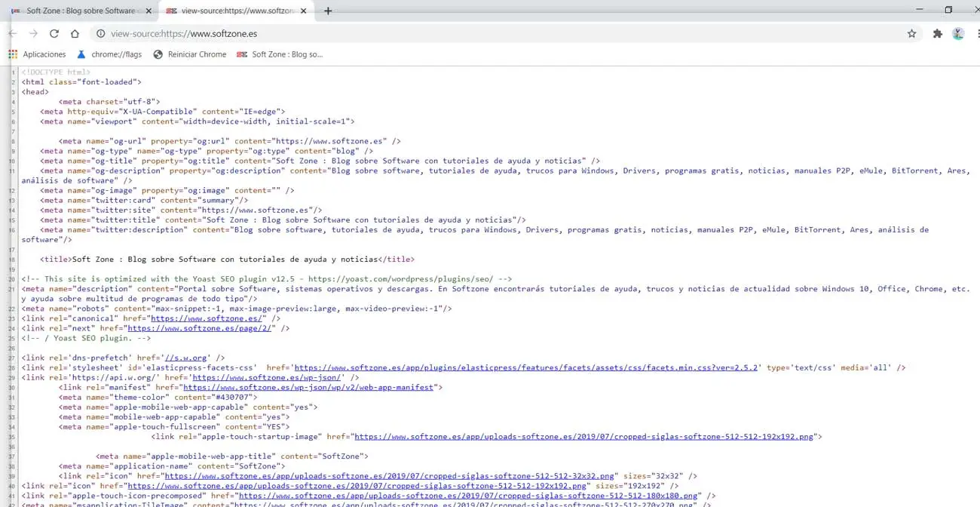Open the Soft Zone : Blog so... bookmark

(280, 54)
